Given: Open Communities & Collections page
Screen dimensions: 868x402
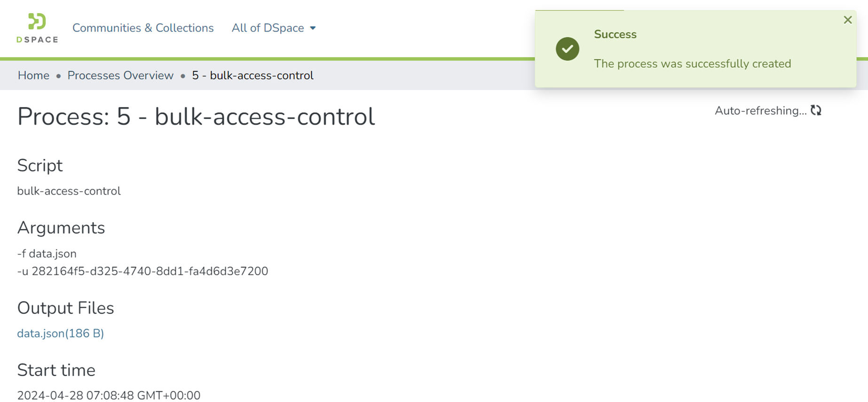Looking at the screenshot, I should pyautogui.click(x=143, y=28).
